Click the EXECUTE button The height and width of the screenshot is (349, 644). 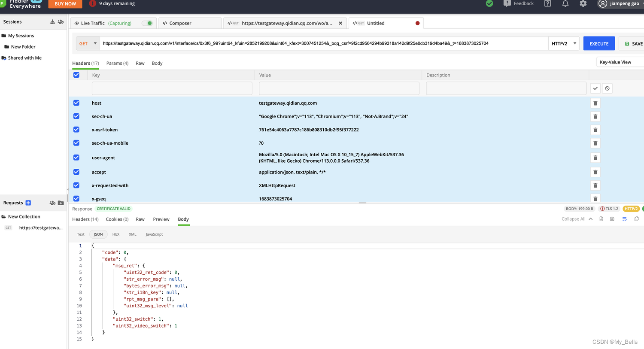[599, 43]
